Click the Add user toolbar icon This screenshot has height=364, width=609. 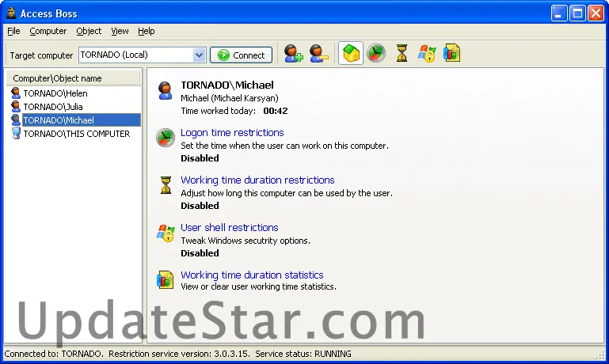click(293, 54)
